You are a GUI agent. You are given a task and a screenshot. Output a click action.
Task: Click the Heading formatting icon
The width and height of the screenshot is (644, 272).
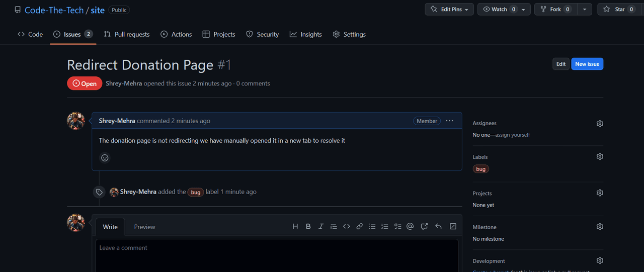tap(295, 227)
